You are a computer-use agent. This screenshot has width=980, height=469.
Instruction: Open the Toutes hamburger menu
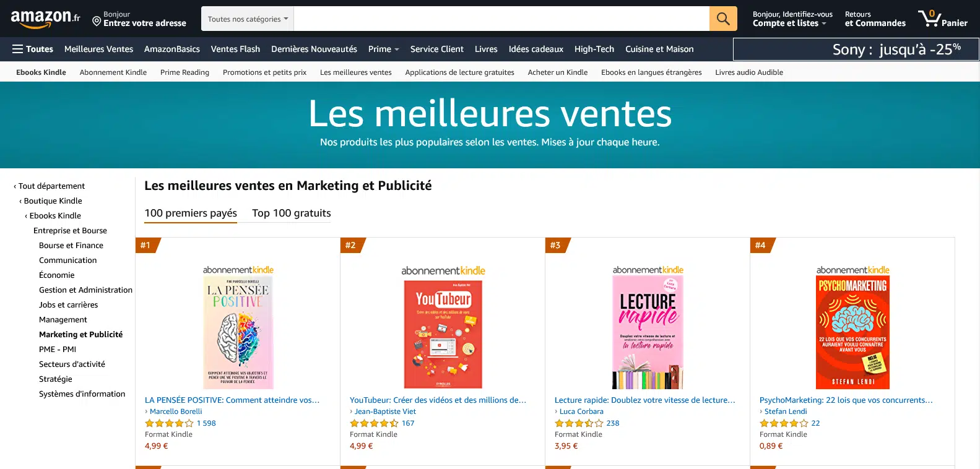(33, 49)
